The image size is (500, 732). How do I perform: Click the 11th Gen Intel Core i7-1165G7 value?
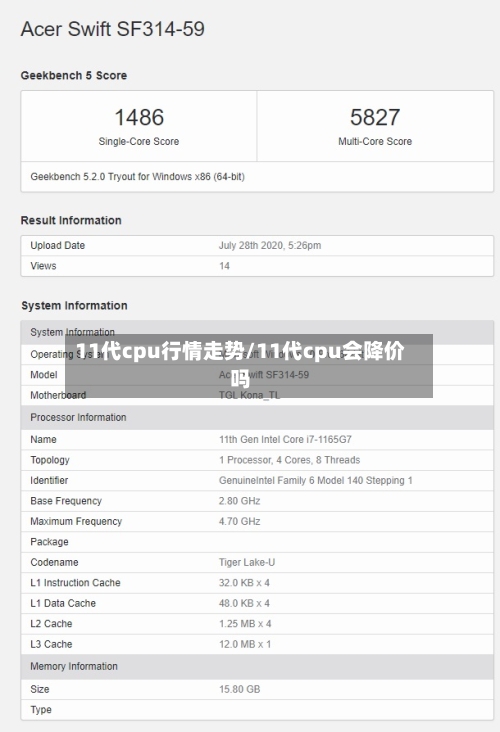pyautogui.click(x=285, y=440)
